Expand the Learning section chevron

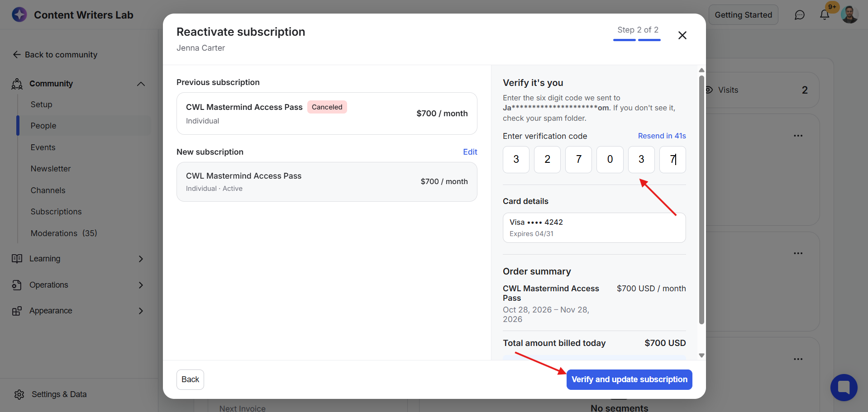pos(141,259)
